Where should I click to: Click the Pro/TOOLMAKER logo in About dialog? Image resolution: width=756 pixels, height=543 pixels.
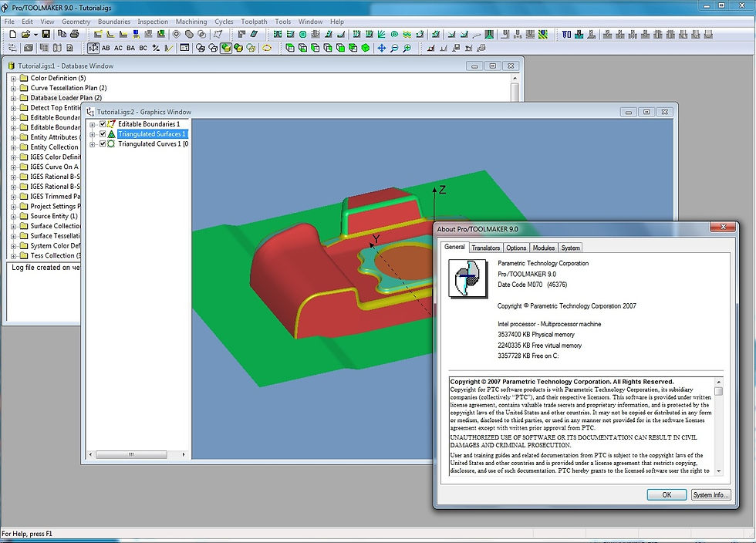click(x=467, y=278)
